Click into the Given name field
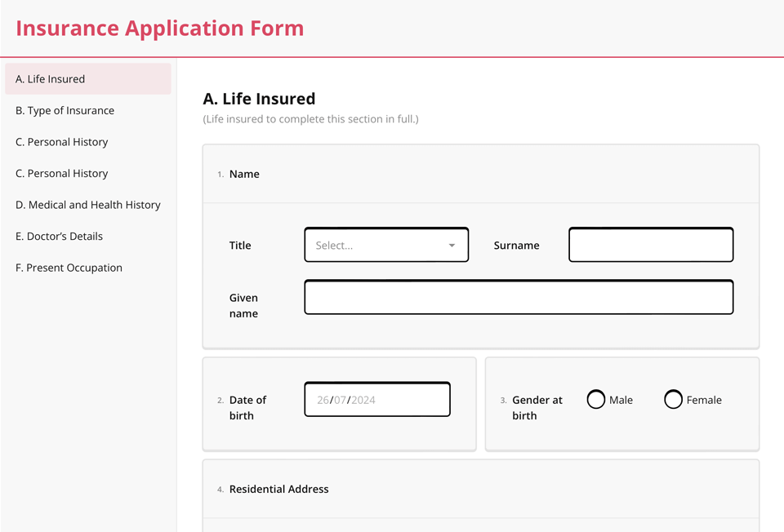This screenshot has height=532, width=784. pyautogui.click(x=519, y=298)
